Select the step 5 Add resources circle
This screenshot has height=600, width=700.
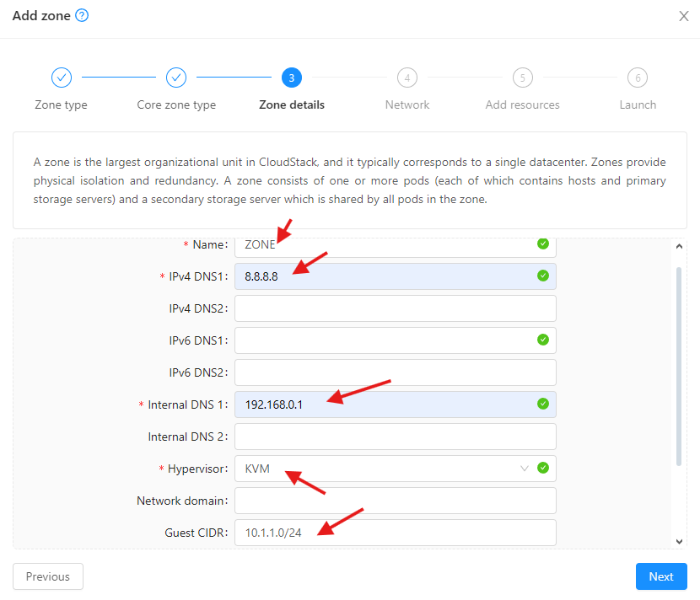click(x=522, y=78)
